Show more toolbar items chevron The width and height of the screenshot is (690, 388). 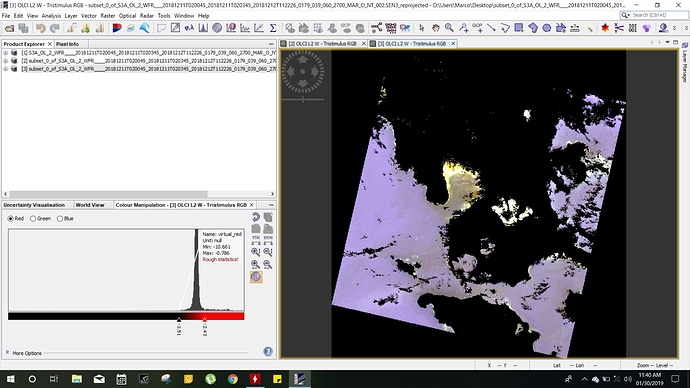tap(675, 28)
